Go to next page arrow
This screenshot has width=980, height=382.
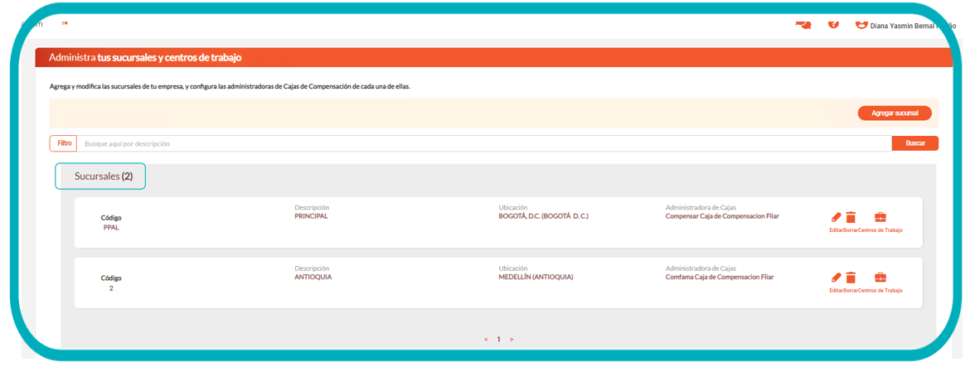pyautogui.click(x=512, y=340)
